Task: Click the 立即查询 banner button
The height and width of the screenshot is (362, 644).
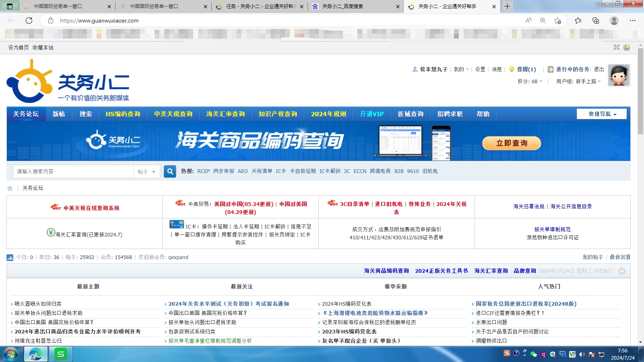Action: (x=512, y=143)
